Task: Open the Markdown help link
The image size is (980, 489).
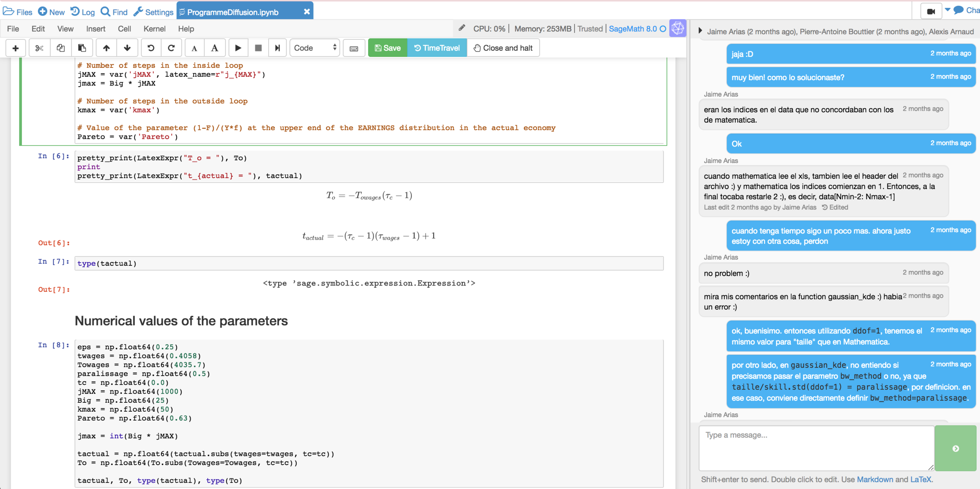Action: pyautogui.click(x=875, y=479)
